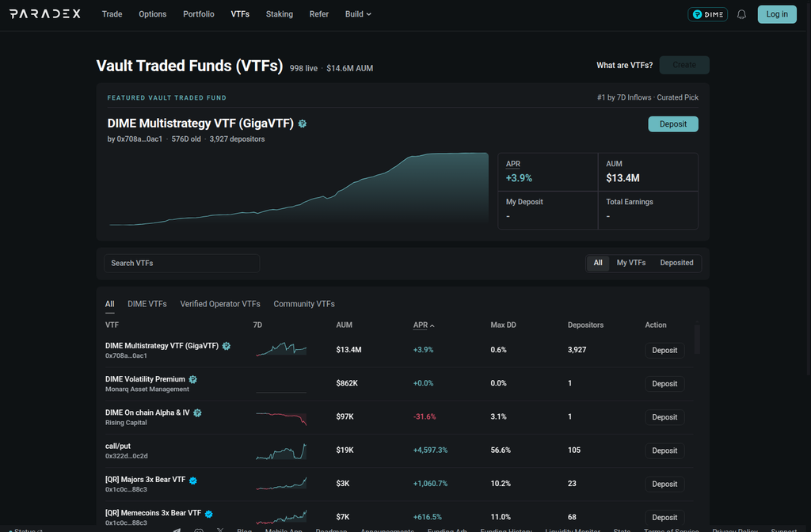Click the featured fund Deposit button

coord(673,124)
